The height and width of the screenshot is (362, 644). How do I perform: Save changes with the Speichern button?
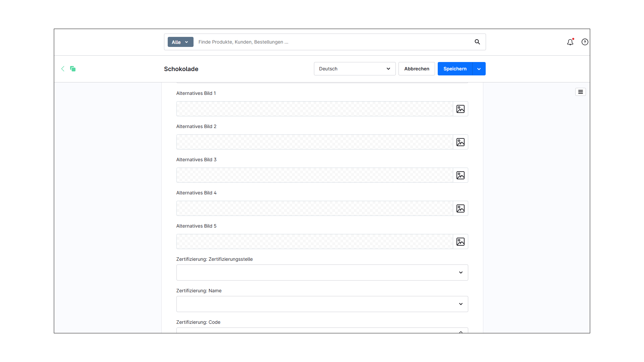click(454, 69)
